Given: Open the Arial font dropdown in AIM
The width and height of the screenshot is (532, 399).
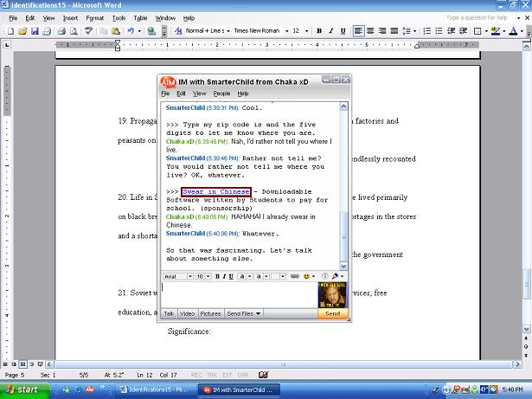Looking at the screenshot, I should pyautogui.click(x=190, y=276).
